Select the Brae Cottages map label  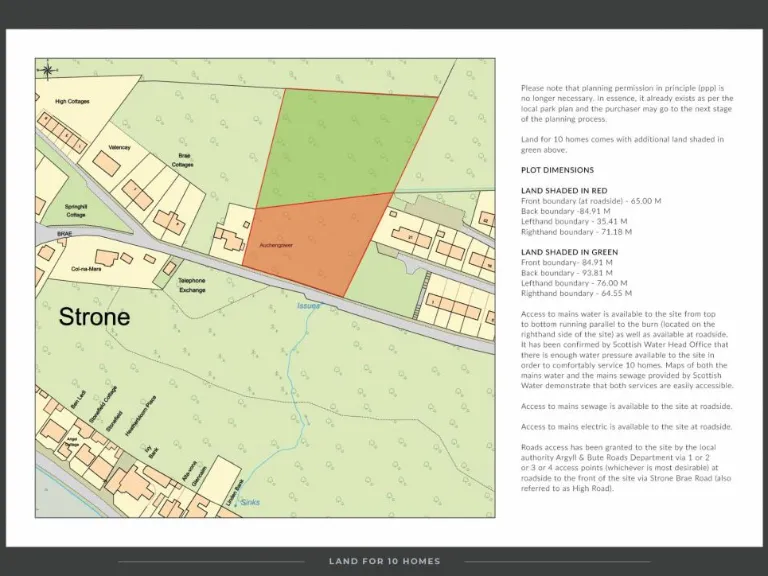point(185,160)
